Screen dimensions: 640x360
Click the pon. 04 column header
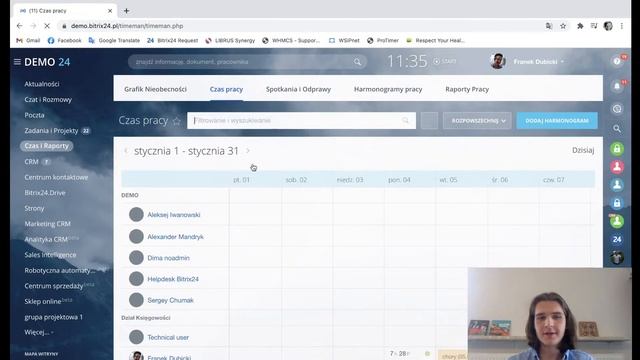coord(399,180)
